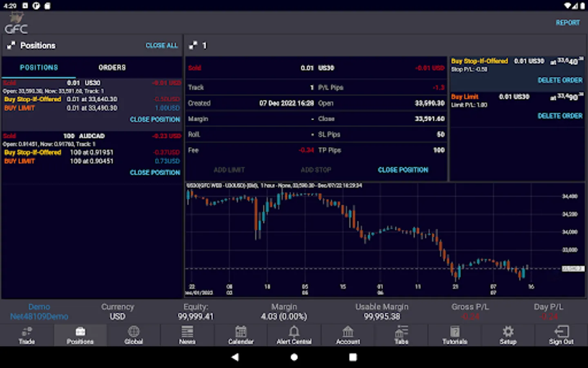Click the Margin row in position details
The width and height of the screenshot is (588, 368).
point(251,119)
